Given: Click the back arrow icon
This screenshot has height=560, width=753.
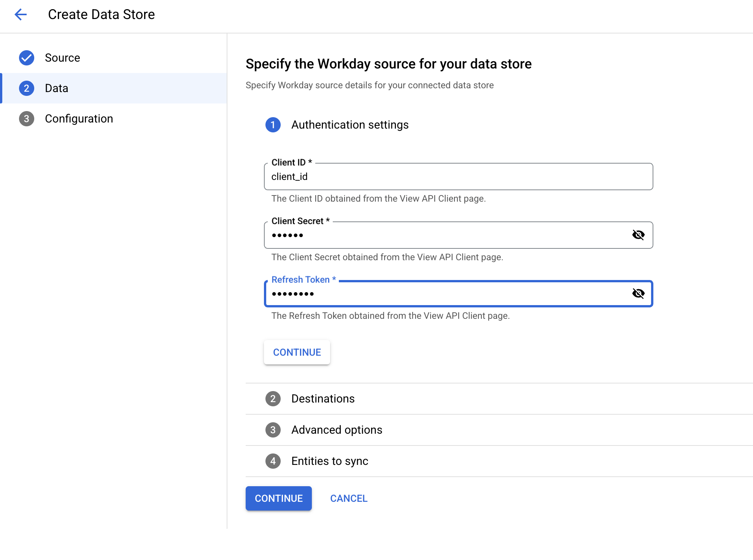Looking at the screenshot, I should coord(21,14).
